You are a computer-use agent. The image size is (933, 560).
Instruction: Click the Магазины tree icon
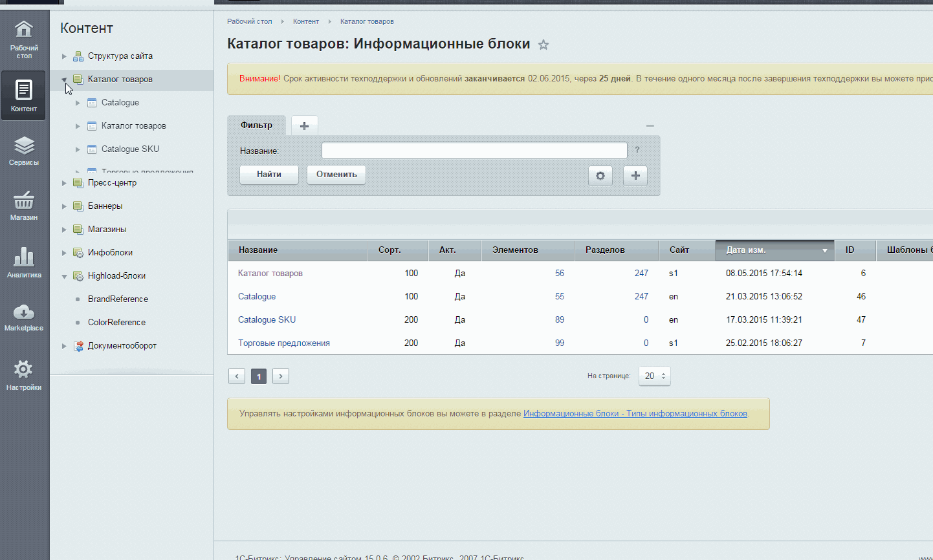(x=78, y=230)
